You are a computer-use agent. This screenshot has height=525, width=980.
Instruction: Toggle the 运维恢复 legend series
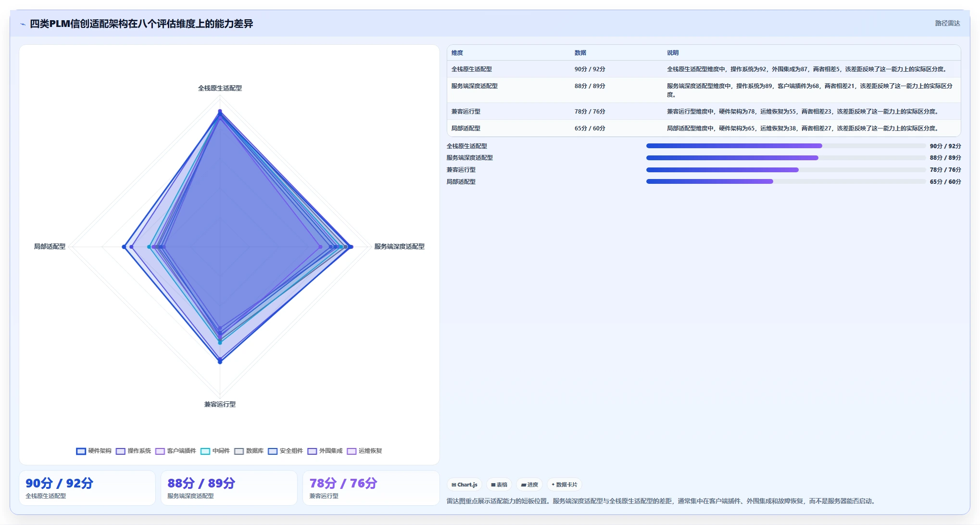364,451
